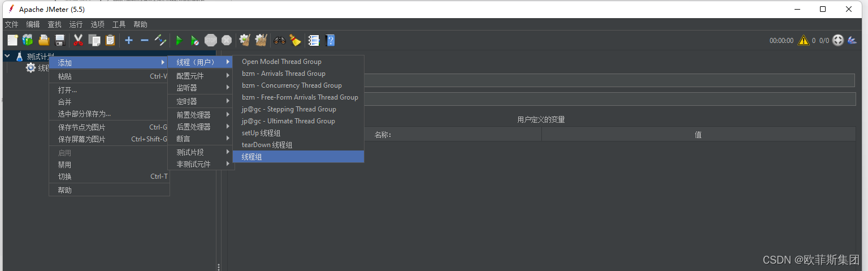The image size is (868, 271).
Task: Select tearDown 线程组 entry
Action: 298,145
